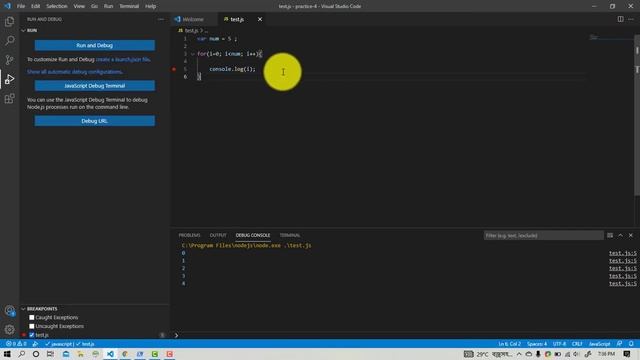Switch to the PROBLEMS panel tab
The height and width of the screenshot is (360, 640).
[189, 236]
